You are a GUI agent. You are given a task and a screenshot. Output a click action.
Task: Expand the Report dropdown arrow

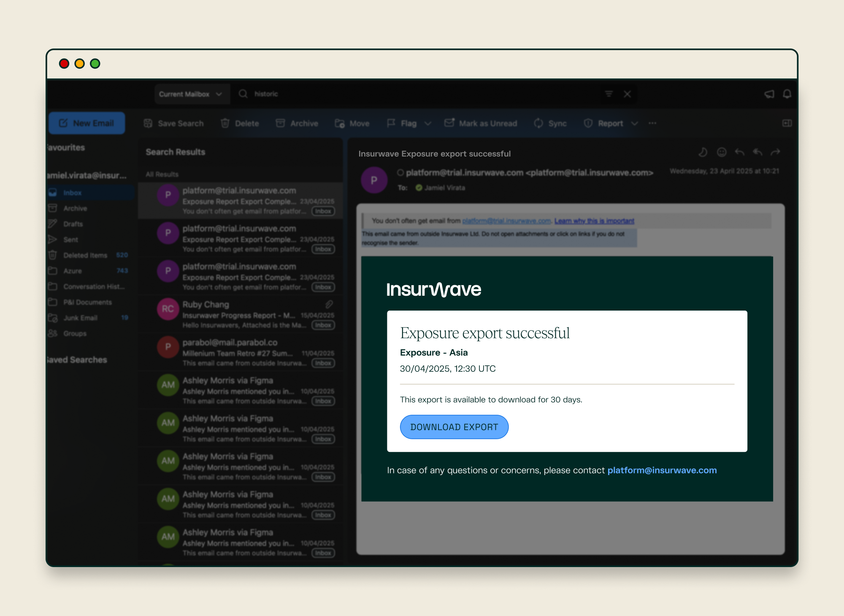click(x=634, y=124)
